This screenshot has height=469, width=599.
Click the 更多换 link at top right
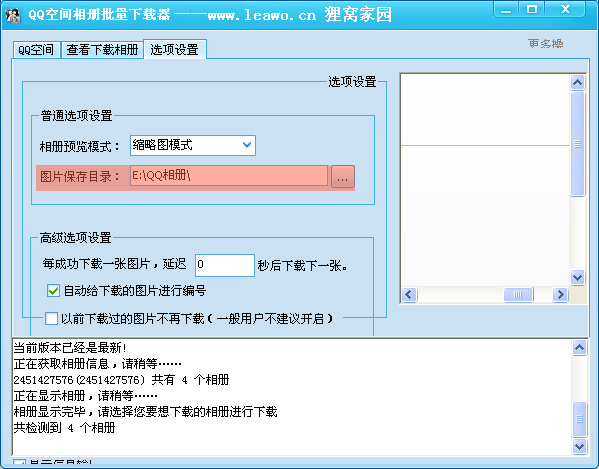coord(546,44)
